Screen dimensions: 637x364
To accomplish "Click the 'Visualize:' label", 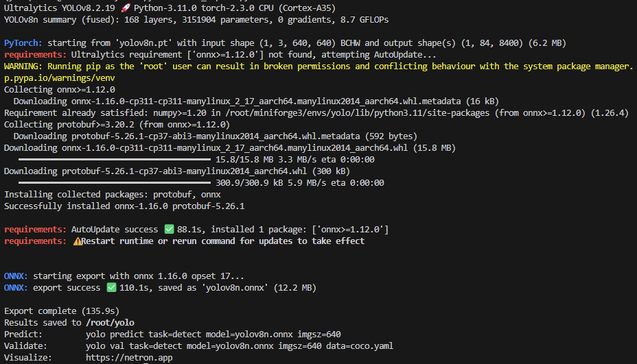I will (x=28, y=358).
